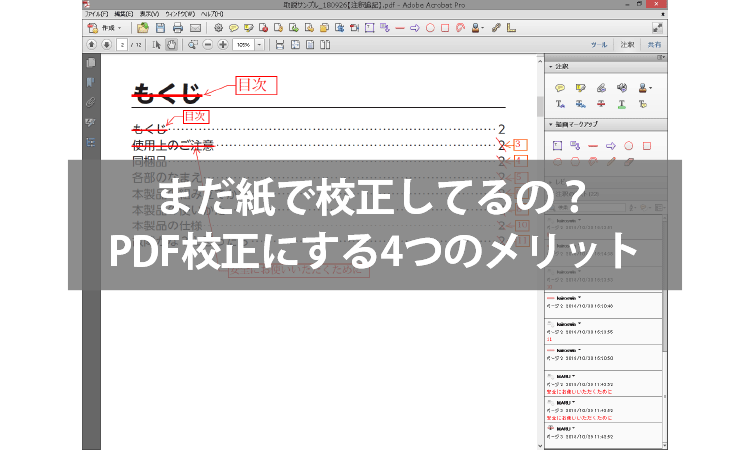Select the text box tool in the markup panel
Screen dimensions: 750x450
[557, 146]
